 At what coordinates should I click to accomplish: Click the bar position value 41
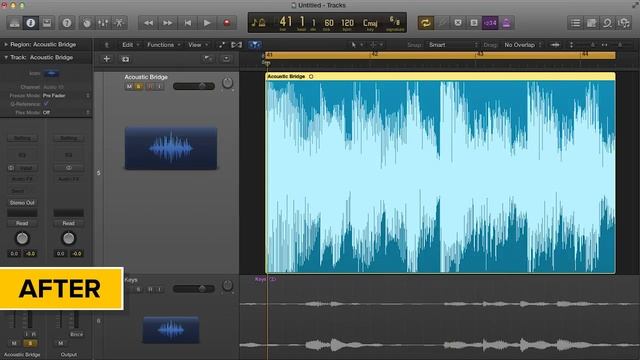[x=286, y=22]
